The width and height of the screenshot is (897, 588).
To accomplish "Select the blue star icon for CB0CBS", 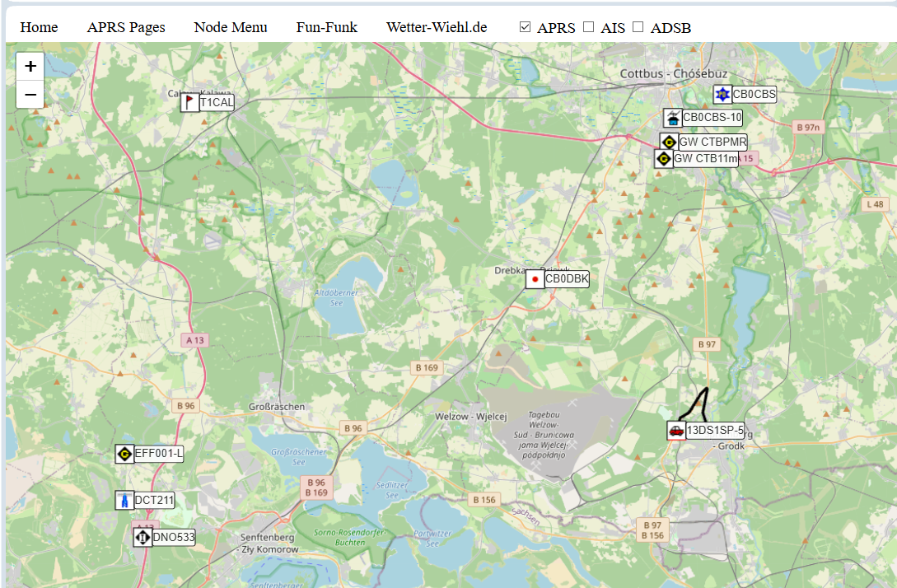I will [722, 95].
